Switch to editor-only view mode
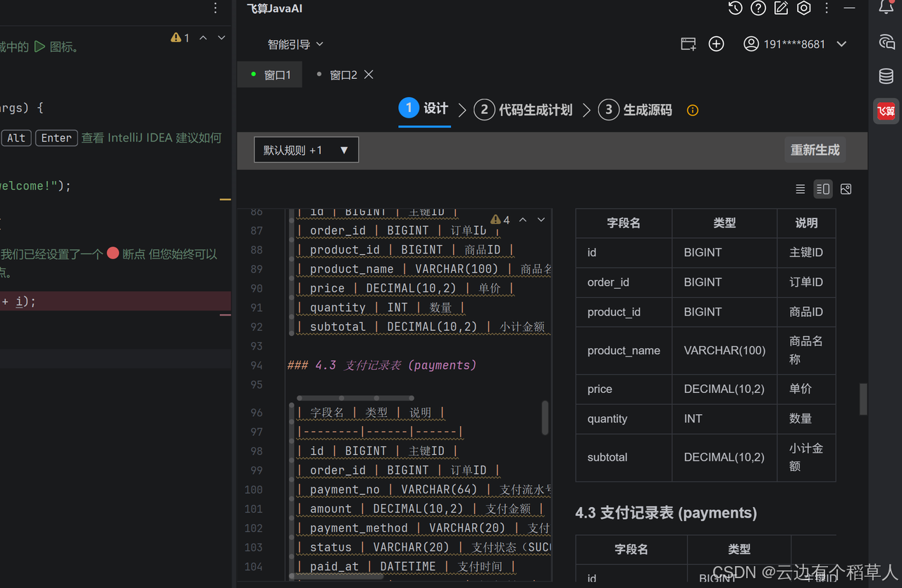This screenshot has width=902, height=588. pos(801,189)
